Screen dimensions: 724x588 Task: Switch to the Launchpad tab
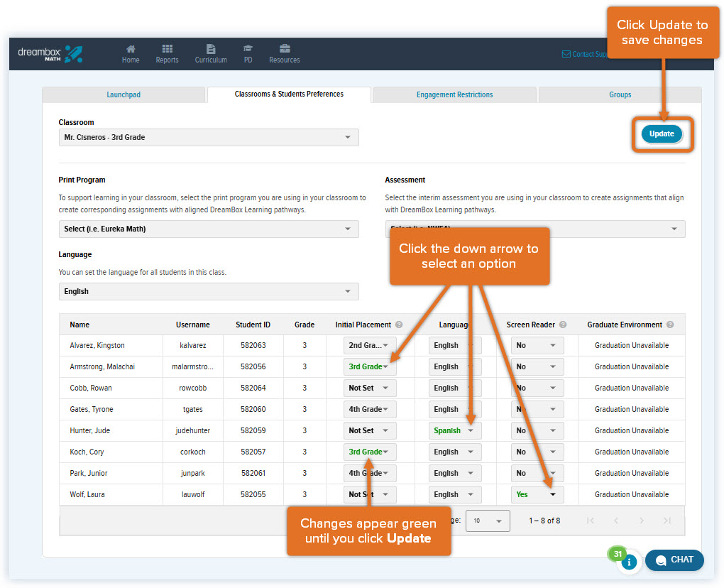pyautogui.click(x=124, y=94)
